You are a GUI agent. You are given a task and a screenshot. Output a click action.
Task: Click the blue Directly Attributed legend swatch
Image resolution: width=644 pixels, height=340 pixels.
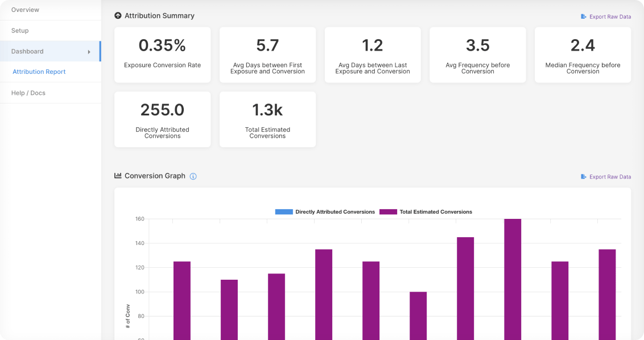click(283, 212)
